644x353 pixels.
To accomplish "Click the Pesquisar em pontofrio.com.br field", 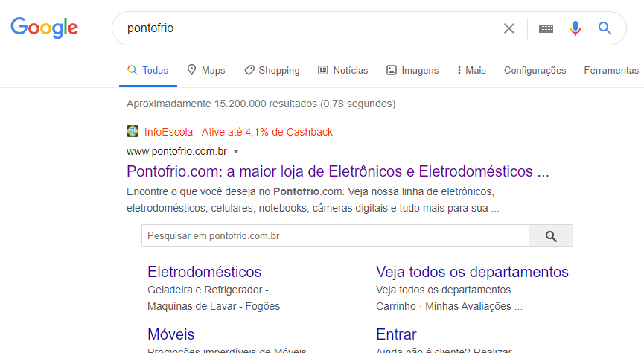I will [x=335, y=236].
